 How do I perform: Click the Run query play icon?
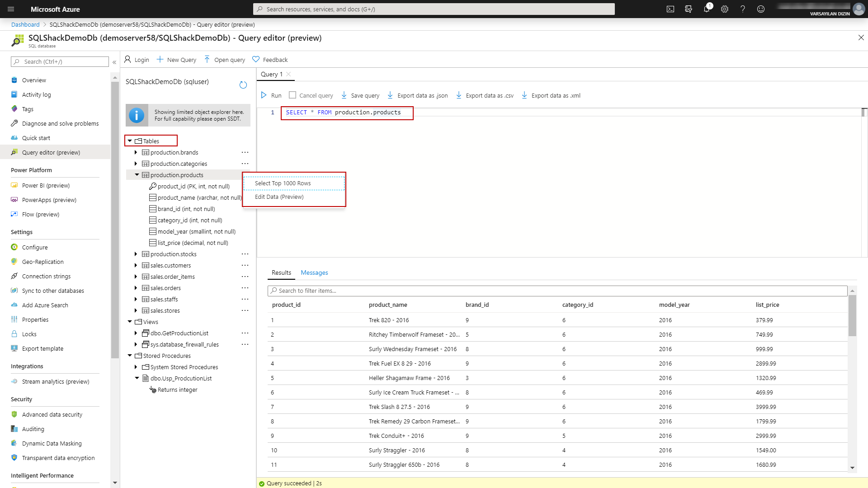264,95
